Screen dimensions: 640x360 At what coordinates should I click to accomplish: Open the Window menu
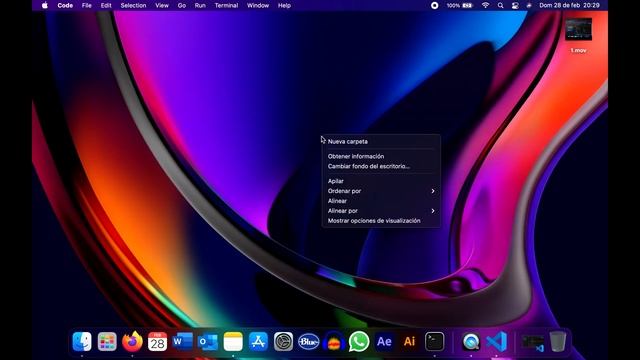tap(258, 5)
